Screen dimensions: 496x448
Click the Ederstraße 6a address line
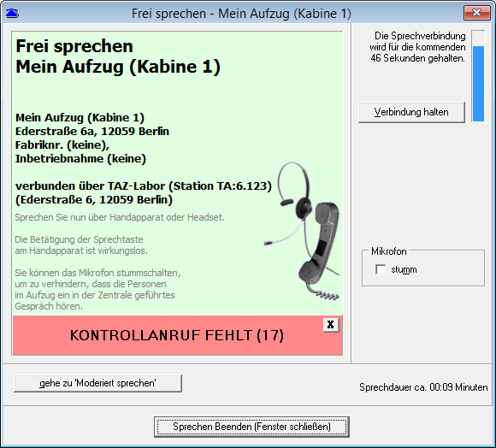pos(92,131)
